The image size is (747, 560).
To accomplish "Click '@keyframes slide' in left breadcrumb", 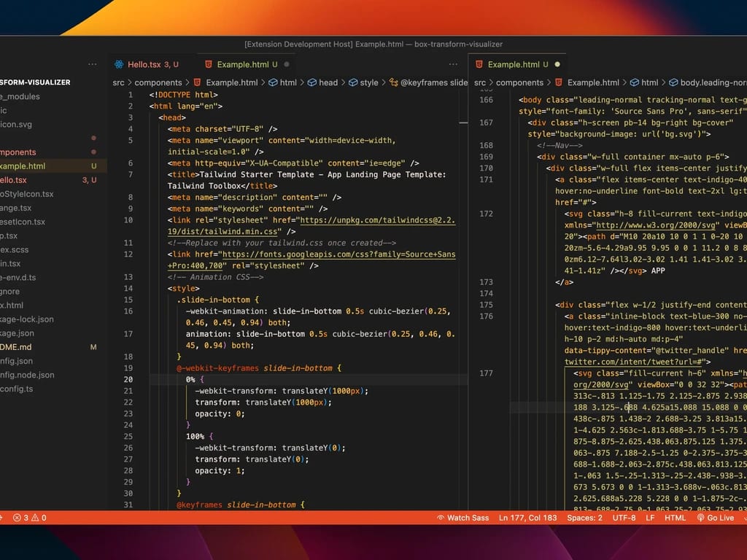I will point(434,82).
